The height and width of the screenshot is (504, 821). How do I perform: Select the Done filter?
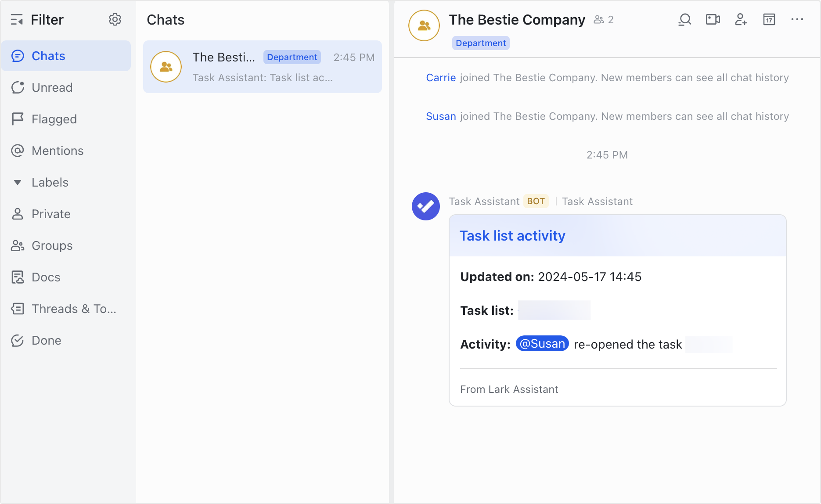tap(46, 340)
